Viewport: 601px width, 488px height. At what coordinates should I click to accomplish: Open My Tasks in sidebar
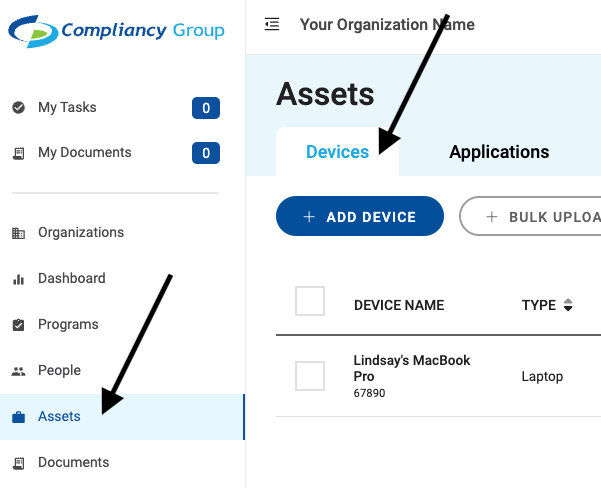coord(67,107)
